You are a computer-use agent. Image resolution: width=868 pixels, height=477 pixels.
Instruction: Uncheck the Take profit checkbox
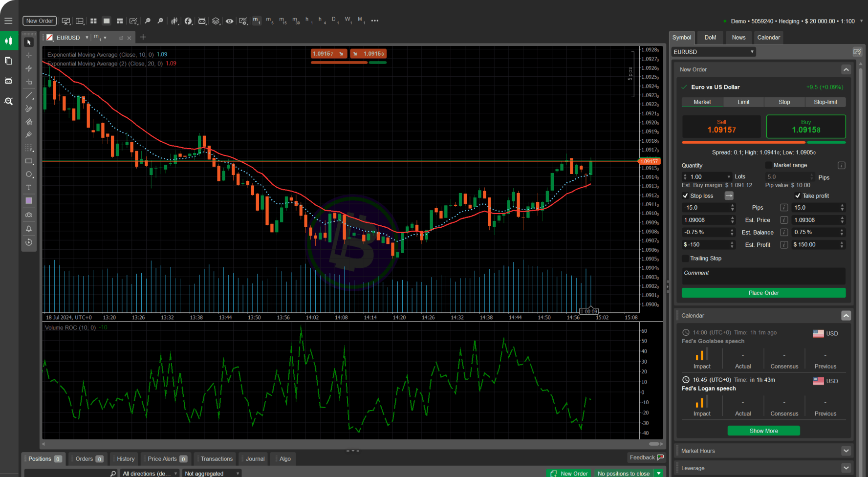point(798,196)
